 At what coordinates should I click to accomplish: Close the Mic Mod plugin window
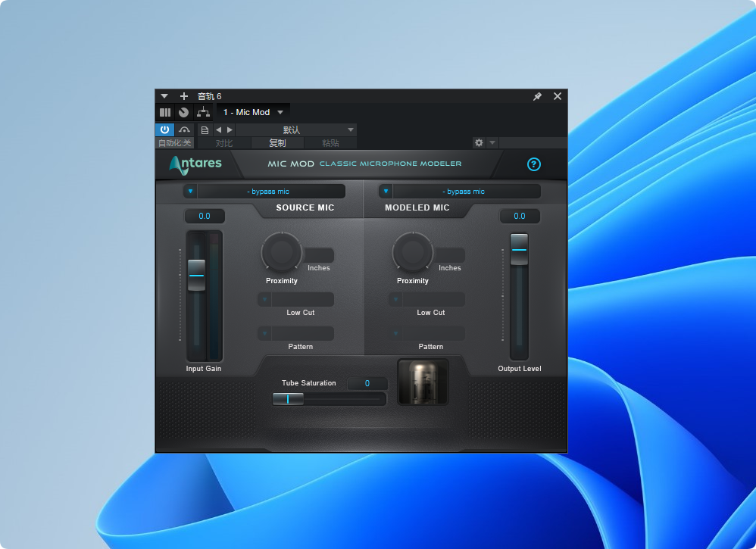point(558,96)
